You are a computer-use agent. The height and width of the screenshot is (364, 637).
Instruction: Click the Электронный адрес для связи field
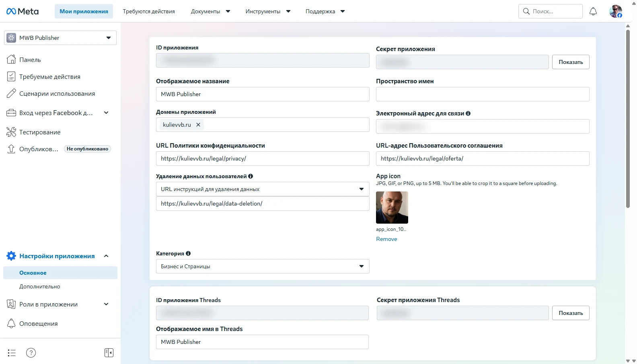[483, 126]
